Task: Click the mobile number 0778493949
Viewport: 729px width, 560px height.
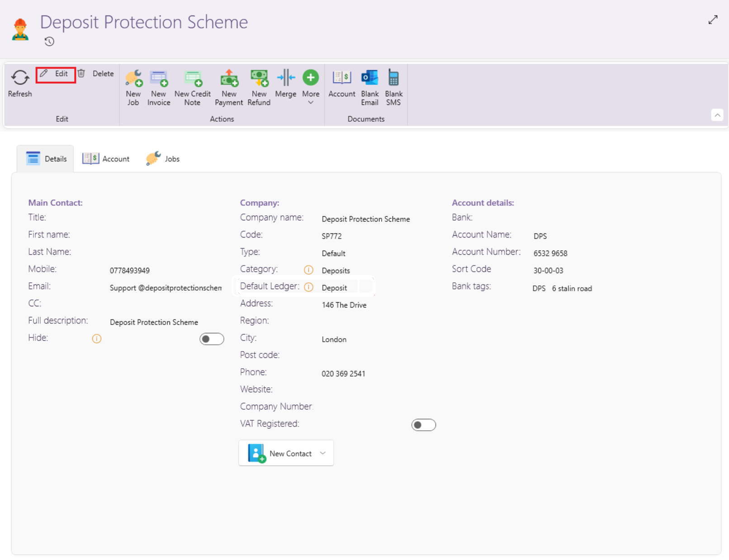Action: click(x=130, y=271)
